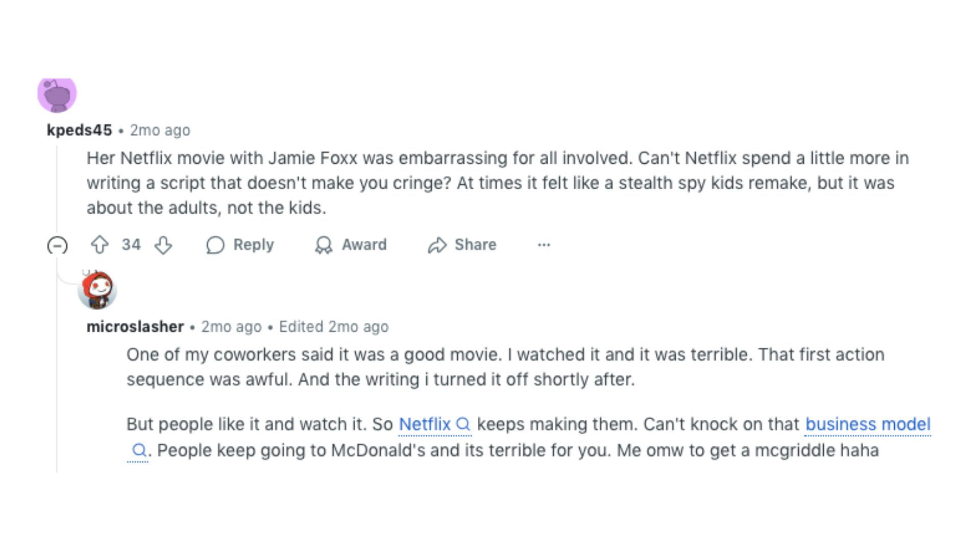Visit the microslasher username profile
980x551 pixels.
pyautogui.click(x=135, y=327)
